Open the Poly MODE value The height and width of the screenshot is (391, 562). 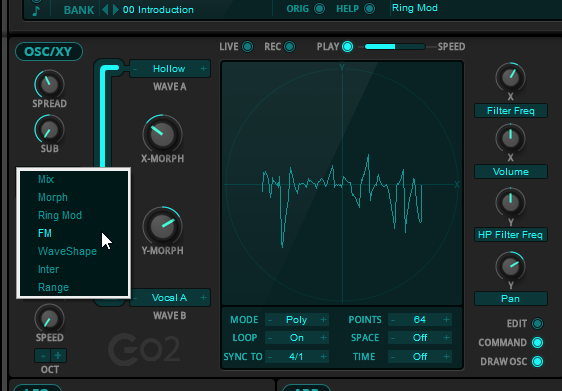(x=296, y=319)
